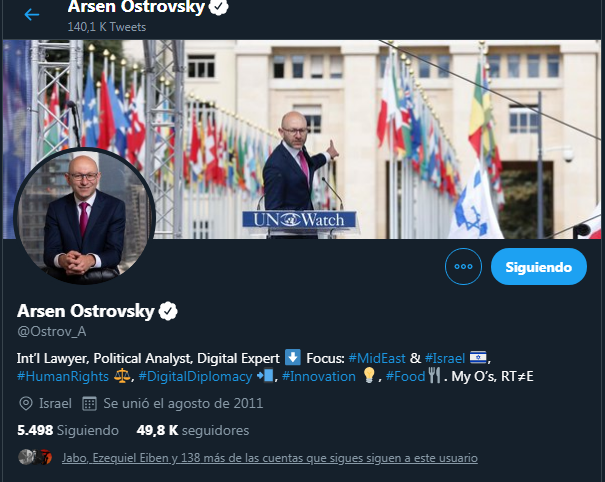
Task: Open the #Innovation hashtag link
Action: (x=319, y=376)
